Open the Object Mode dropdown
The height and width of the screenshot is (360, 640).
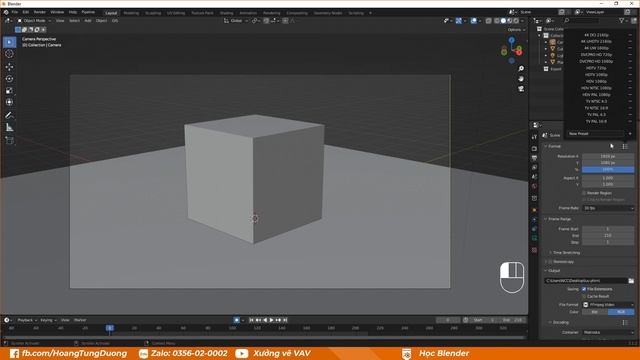click(x=34, y=20)
